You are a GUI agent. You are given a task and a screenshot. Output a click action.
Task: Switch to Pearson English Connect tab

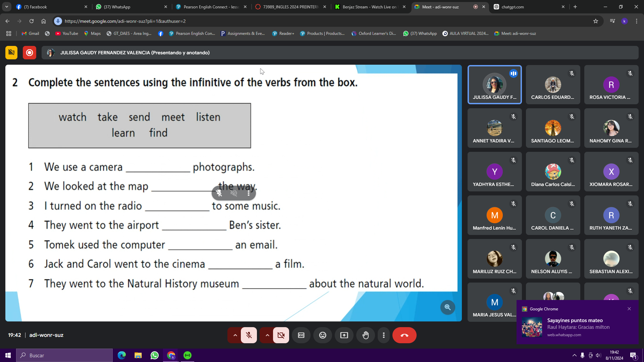[x=211, y=7]
